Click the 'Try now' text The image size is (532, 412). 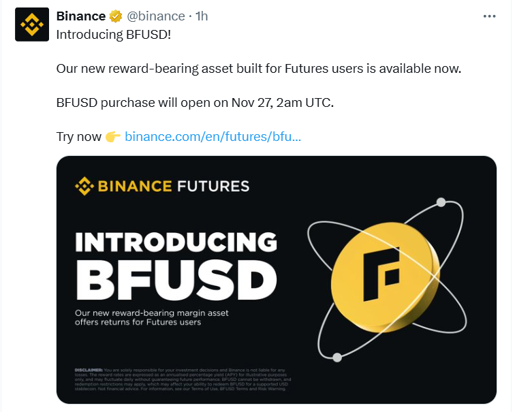79,137
